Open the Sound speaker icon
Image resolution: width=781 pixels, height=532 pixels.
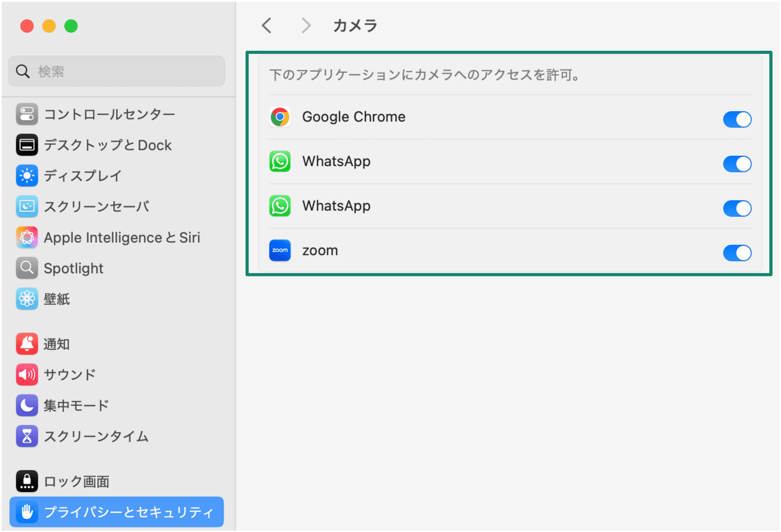click(27, 375)
